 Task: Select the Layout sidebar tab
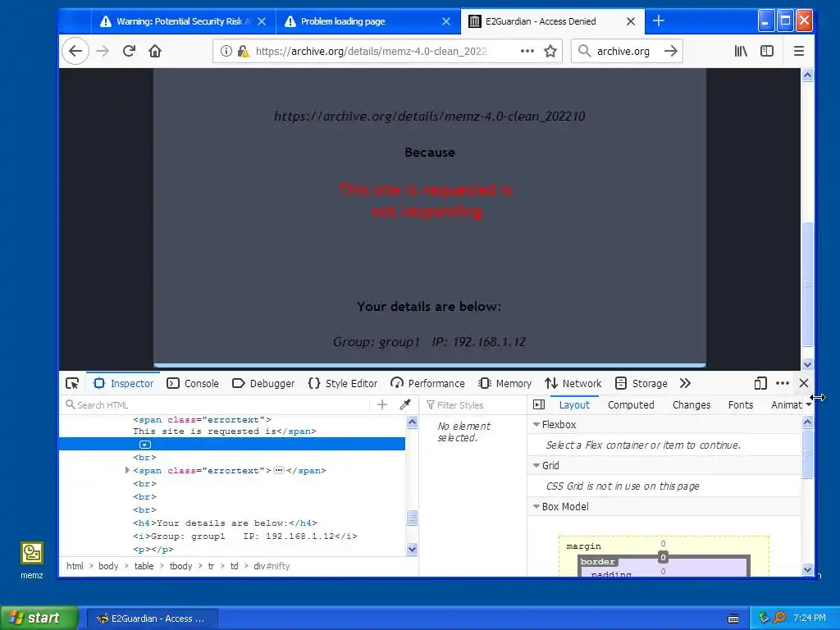(x=574, y=405)
